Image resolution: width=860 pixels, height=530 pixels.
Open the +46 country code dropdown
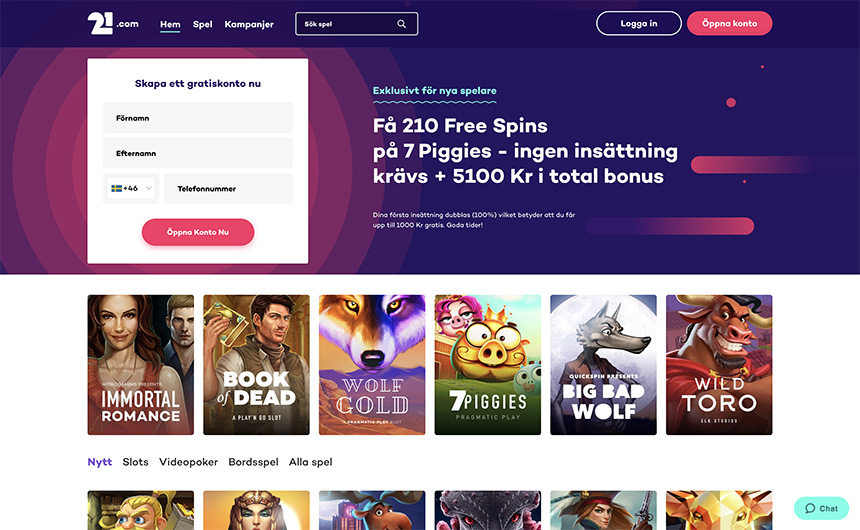click(131, 188)
